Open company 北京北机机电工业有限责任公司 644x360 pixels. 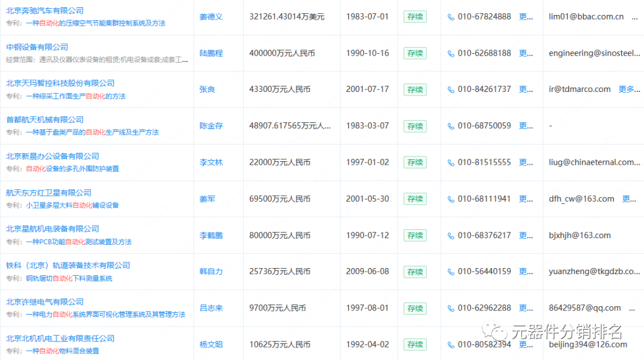tap(60, 339)
